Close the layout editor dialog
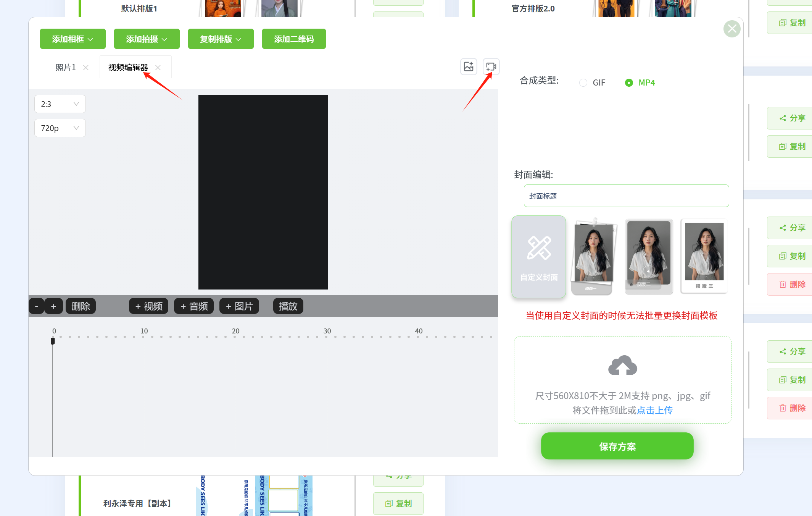Viewport: 812px width, 516px height. point(732,29)
